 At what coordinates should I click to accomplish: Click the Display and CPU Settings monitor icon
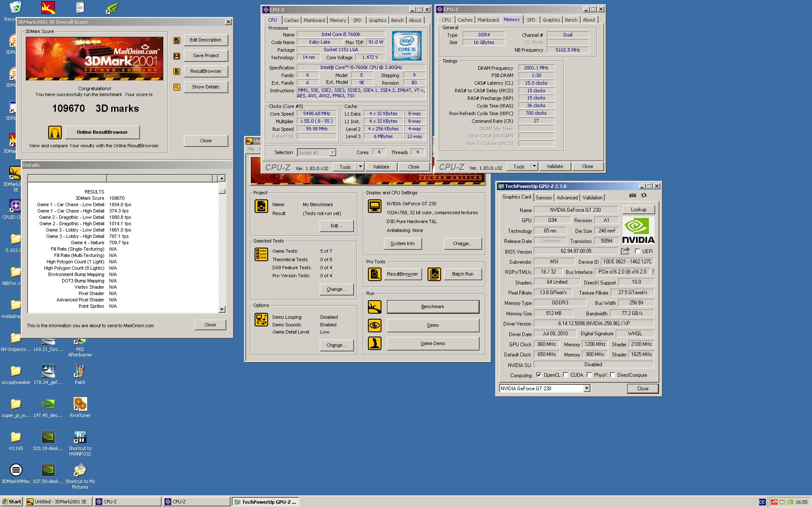[375, 206]
